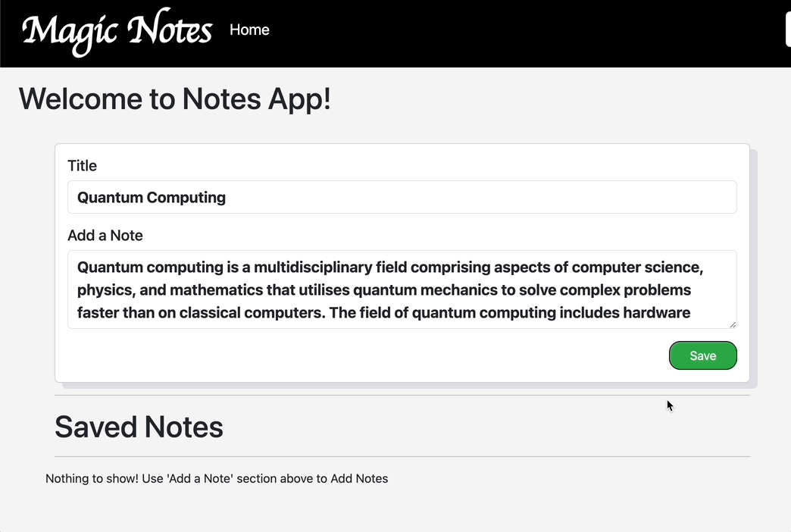Click inside the Title input field
The image size is (791, 532).
402,197
